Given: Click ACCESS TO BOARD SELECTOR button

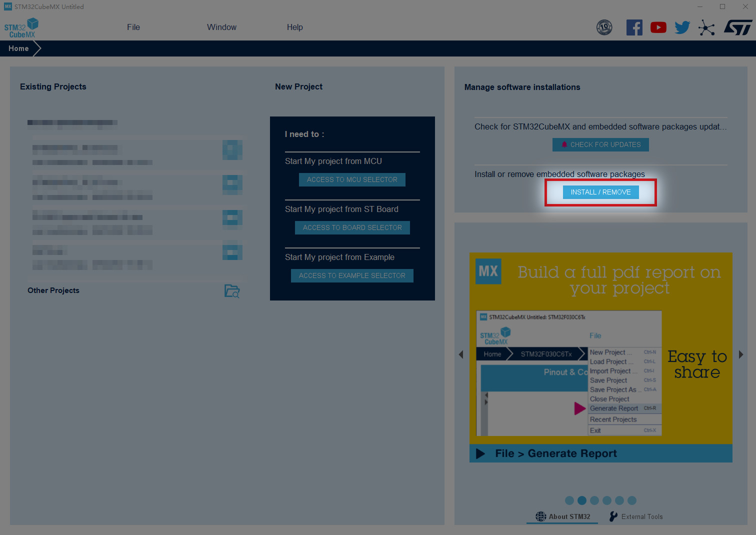Looking at the screenshot, I should pyautogui.click(x=352, y=227).
